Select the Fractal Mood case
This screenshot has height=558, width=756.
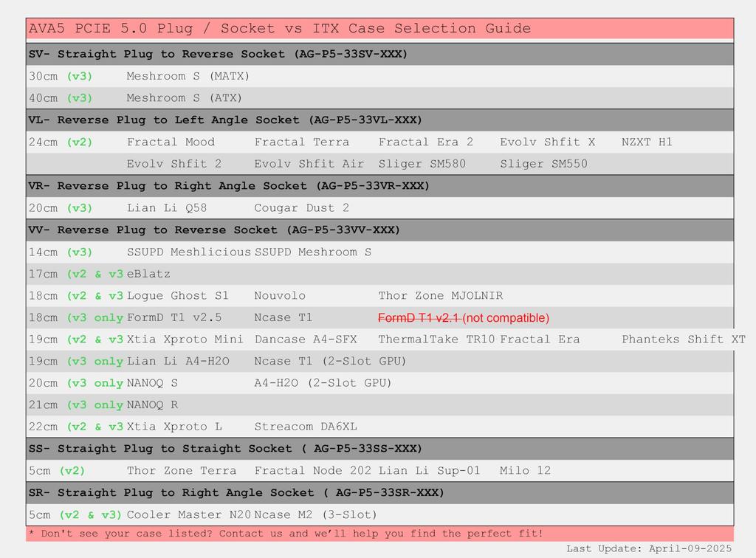pos(171,142)
